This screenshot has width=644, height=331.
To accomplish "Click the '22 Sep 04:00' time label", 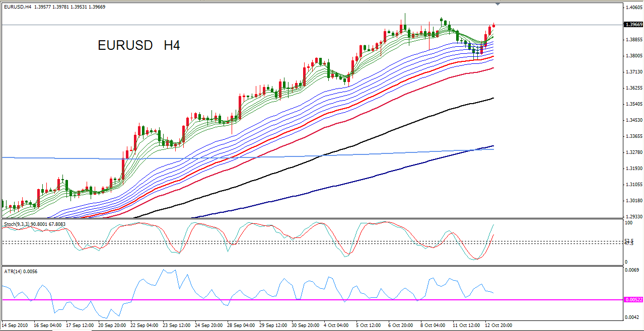I will (x=145, y=325).
